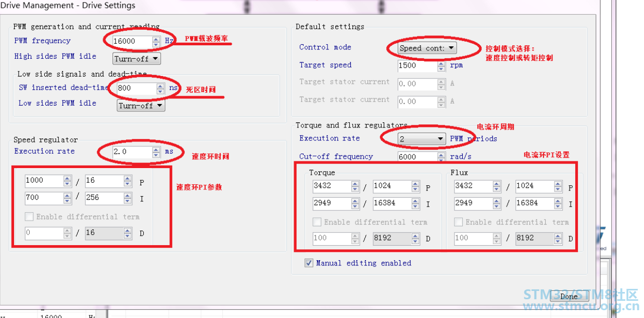The width and height of the screenshot is (644, 318).
Task: Increase PWM frequency with up arrow
Action: 156,39
